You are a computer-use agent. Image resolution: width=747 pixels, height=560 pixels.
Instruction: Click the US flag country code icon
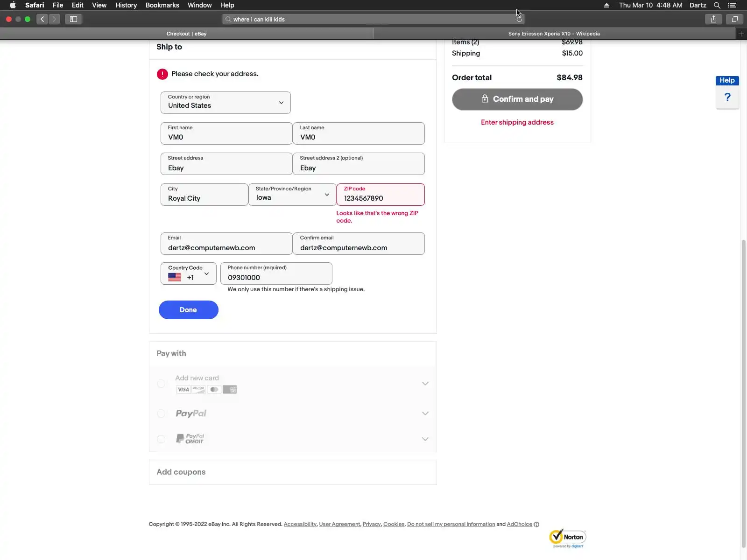175,277
